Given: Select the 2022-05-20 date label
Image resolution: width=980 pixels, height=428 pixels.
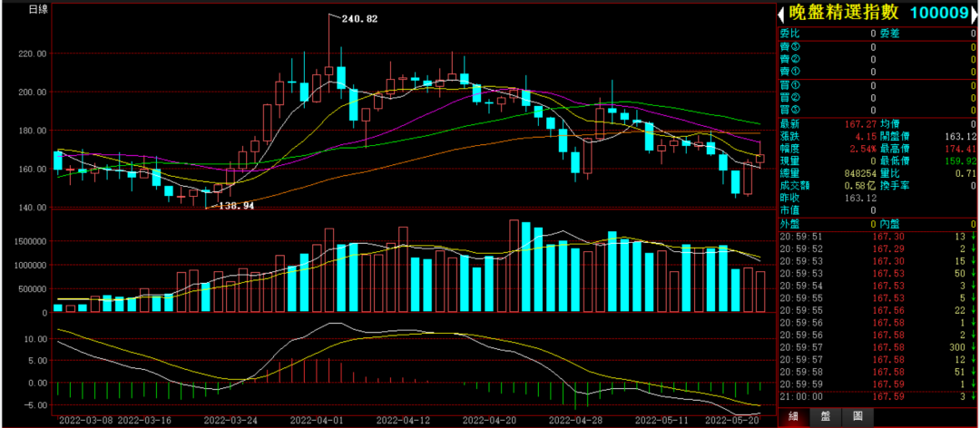Looking at the screenshot, I should point(731,420).
